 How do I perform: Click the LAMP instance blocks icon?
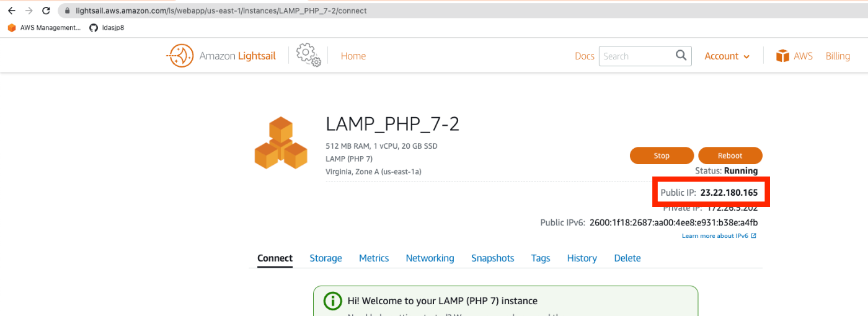point(281,143)
